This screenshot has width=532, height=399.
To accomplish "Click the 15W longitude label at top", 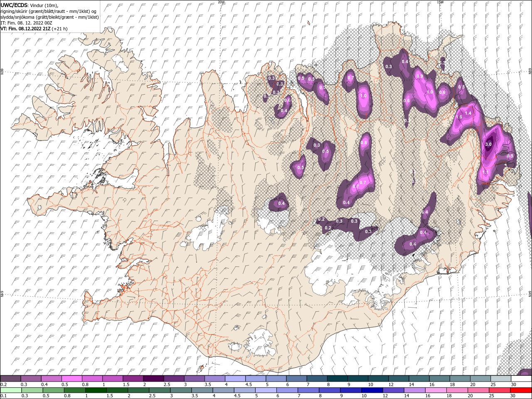I will tap(440, 2).
